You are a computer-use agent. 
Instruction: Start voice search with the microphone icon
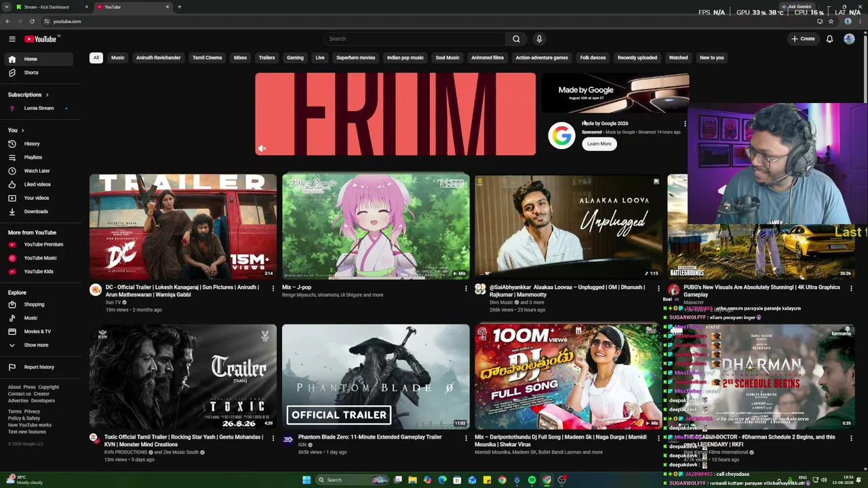tap(539, 39)
